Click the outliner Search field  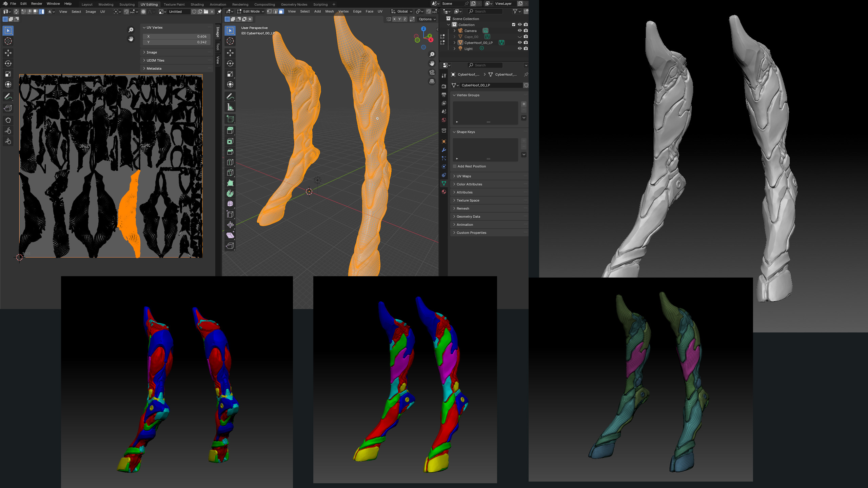485,12
